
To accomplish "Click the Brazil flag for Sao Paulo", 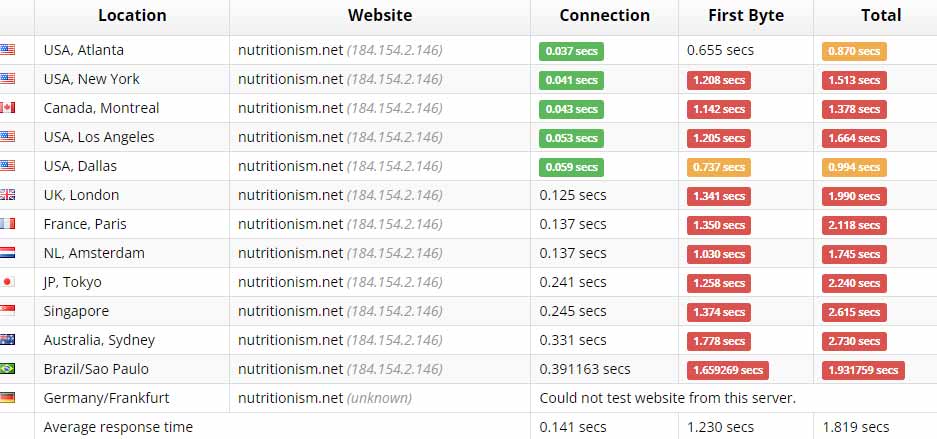I will [8, 369].
